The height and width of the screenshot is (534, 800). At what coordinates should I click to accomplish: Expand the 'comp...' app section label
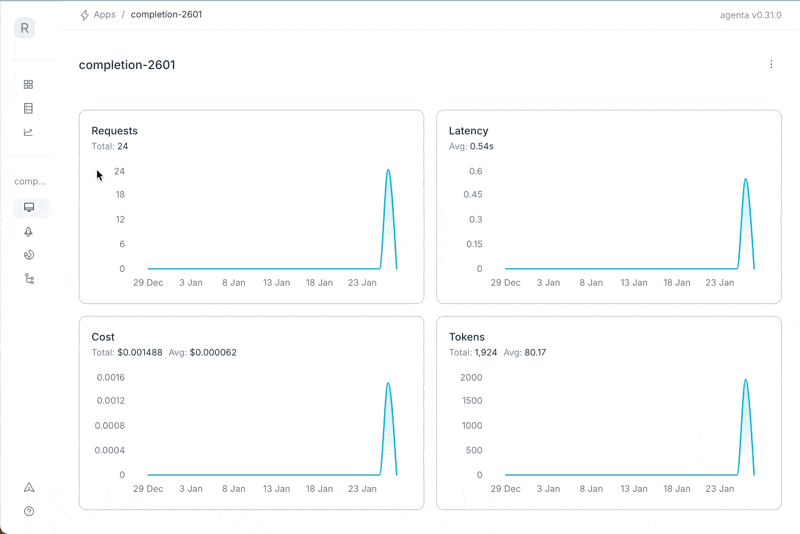tap(30, 182)
